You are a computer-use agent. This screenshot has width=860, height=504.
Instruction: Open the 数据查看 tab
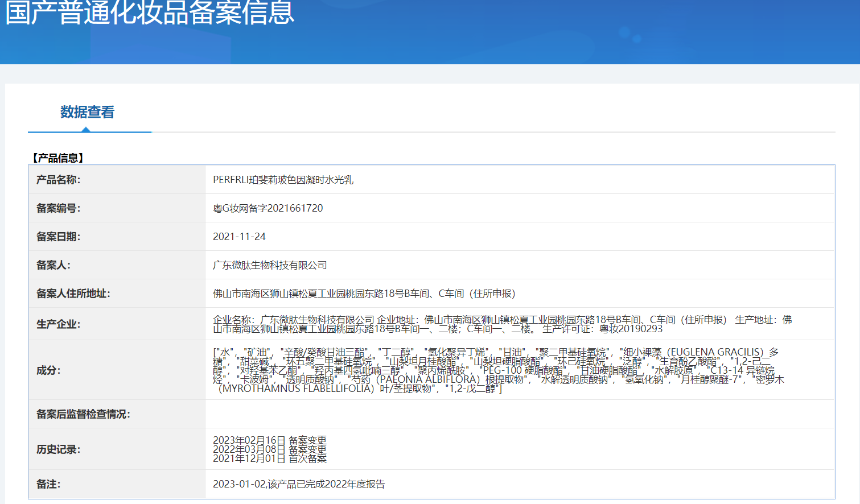click(x=87, y=112)
